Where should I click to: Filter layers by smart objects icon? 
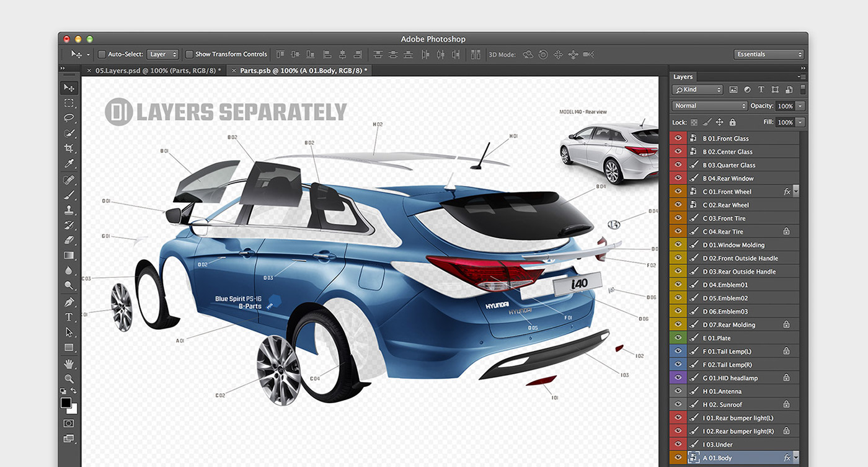[789, 90]
